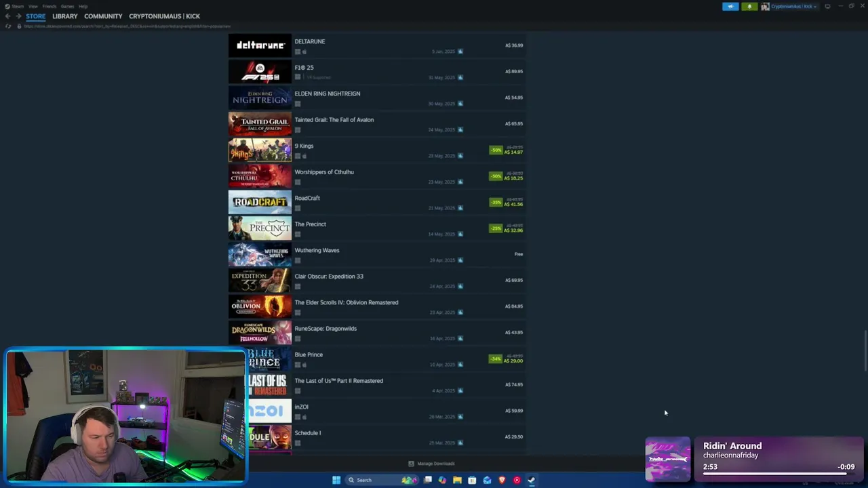The width and height of the screenshot is (868, 488).
Task: Click the Worshippers of Cthulhu thumbnail
Action: [260, 176]
